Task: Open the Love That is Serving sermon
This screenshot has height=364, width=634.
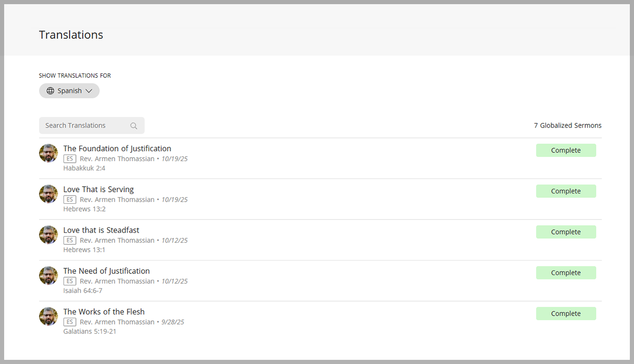Action: click(x=98, y=189)
